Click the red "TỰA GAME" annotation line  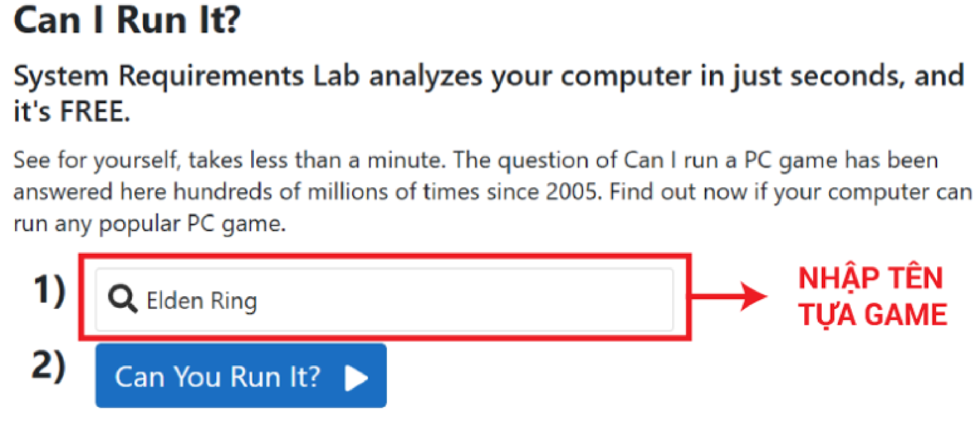pos(873,315)
